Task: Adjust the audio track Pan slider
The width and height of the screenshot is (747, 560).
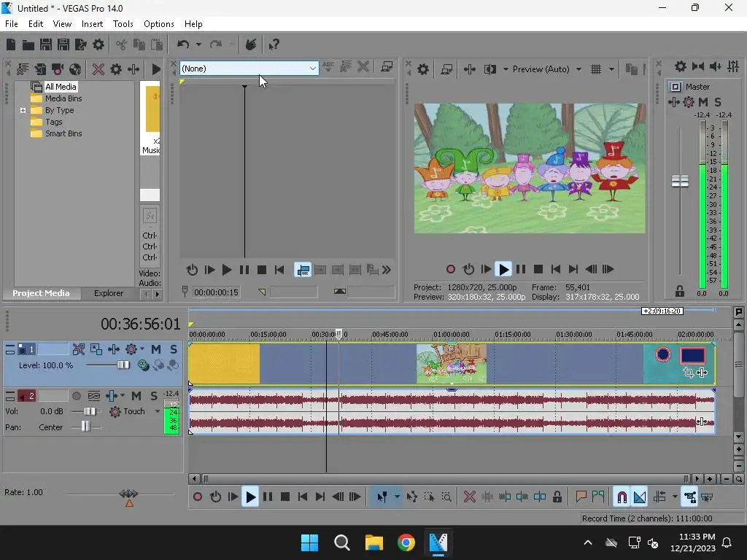Action: coord(85,427)
